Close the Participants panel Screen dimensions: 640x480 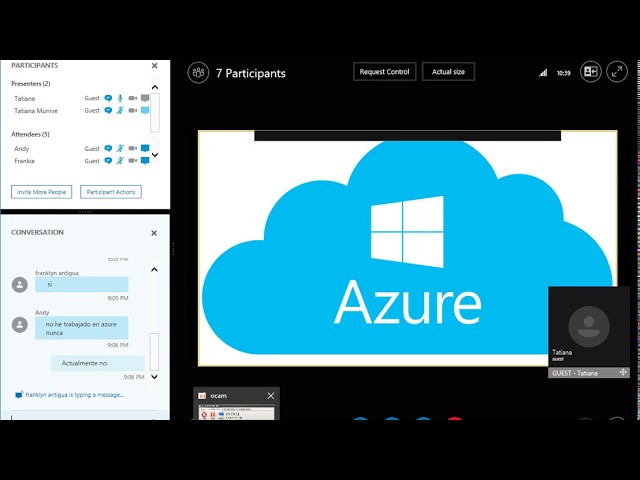(154, 65)
